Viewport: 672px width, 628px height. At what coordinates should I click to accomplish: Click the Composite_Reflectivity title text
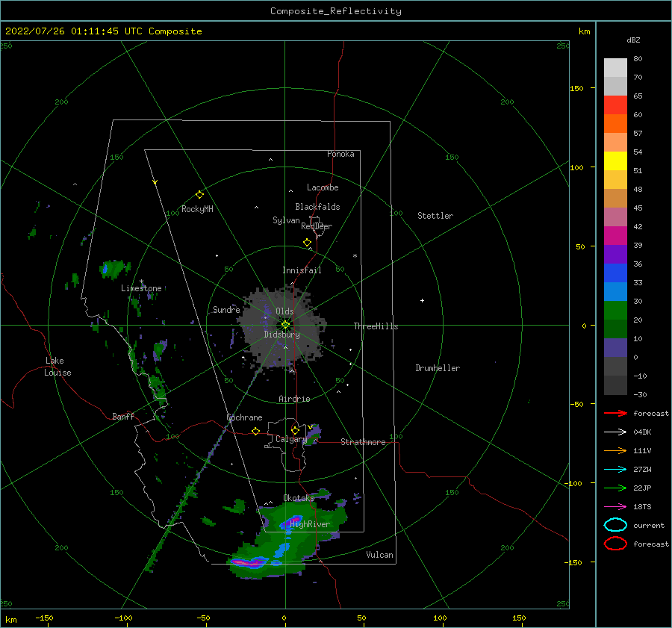coord(335,11)
